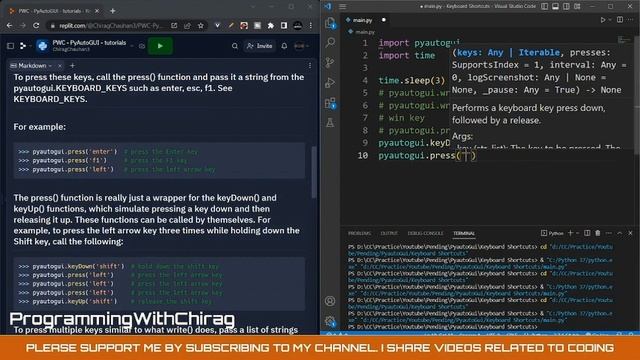Screen dimensions: 640x360
Task: Click line 4 time.sleep(3)
Action: (411, 80)
